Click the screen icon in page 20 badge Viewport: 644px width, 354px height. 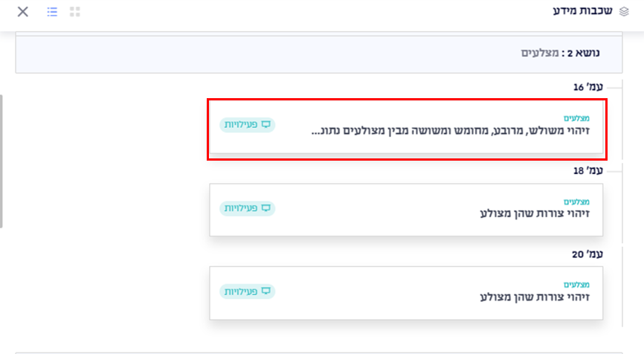265,292
